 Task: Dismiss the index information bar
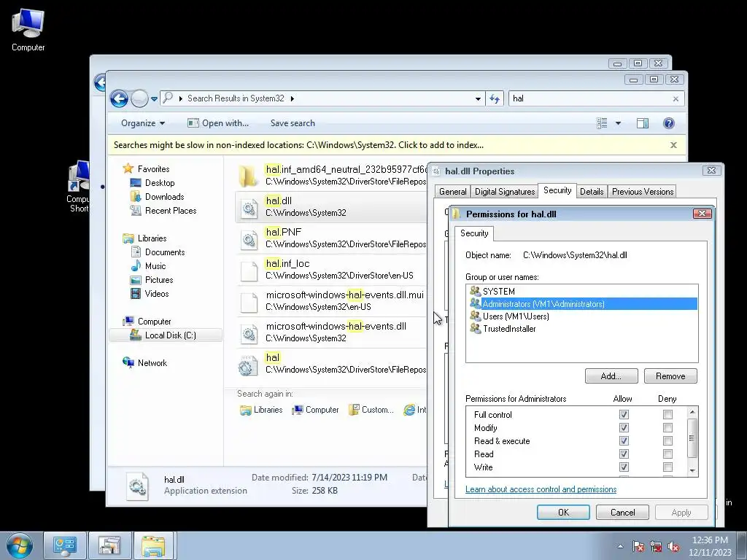(x=673, y=145)
